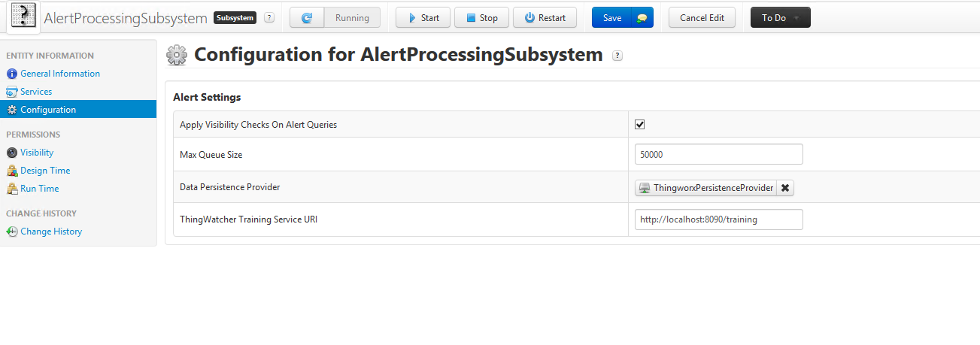This screenshot has height=345, width=980.
Task: Click the Restart button
Action: point(545,17)
